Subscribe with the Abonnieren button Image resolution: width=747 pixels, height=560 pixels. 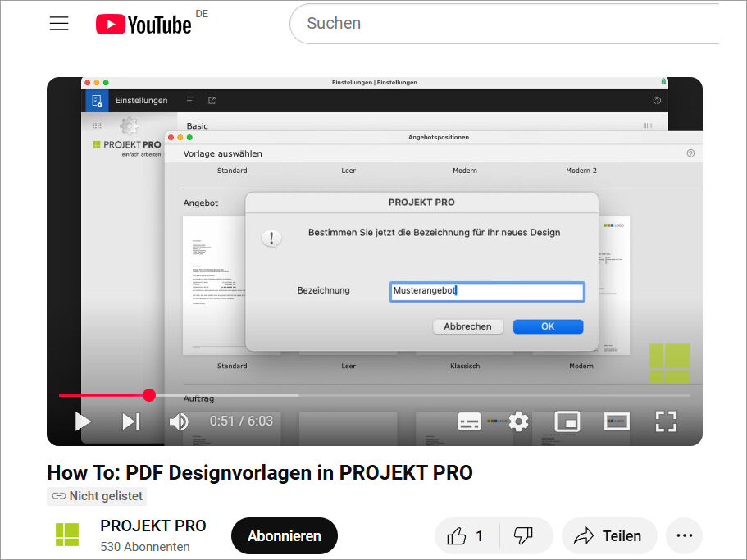285,535
